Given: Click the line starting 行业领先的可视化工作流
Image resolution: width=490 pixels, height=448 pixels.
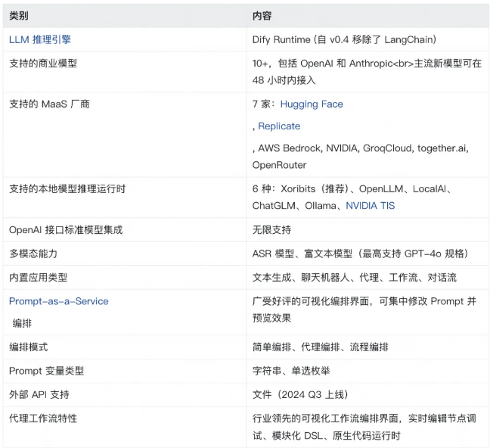Looking at the screenshot, I should [x=364, y=418].
